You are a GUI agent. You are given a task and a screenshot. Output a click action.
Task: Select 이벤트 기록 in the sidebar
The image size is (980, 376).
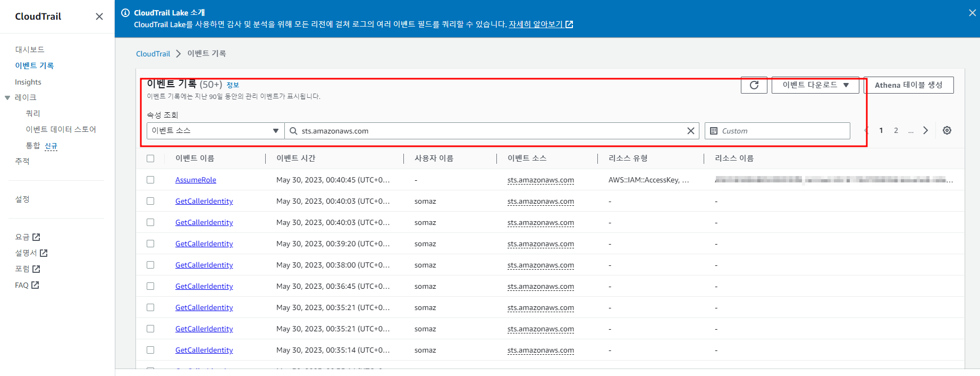pos(35,65)
